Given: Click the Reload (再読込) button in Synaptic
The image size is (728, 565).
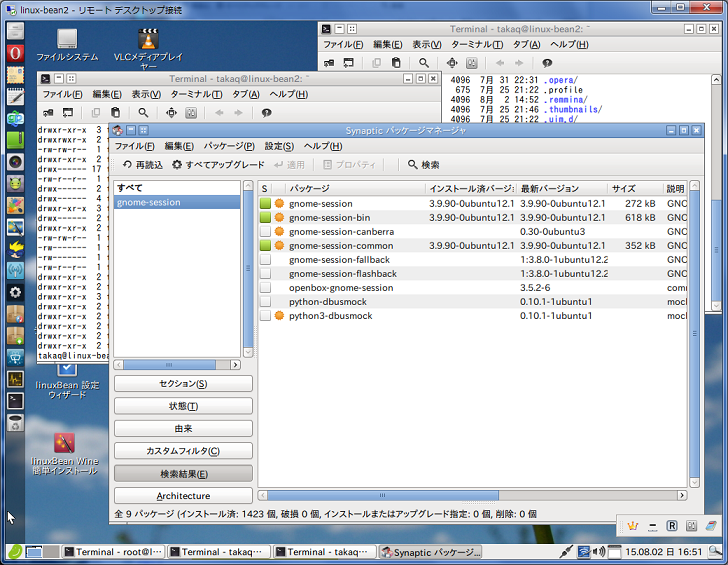Looking at the screenshot, I should point(143,165).
